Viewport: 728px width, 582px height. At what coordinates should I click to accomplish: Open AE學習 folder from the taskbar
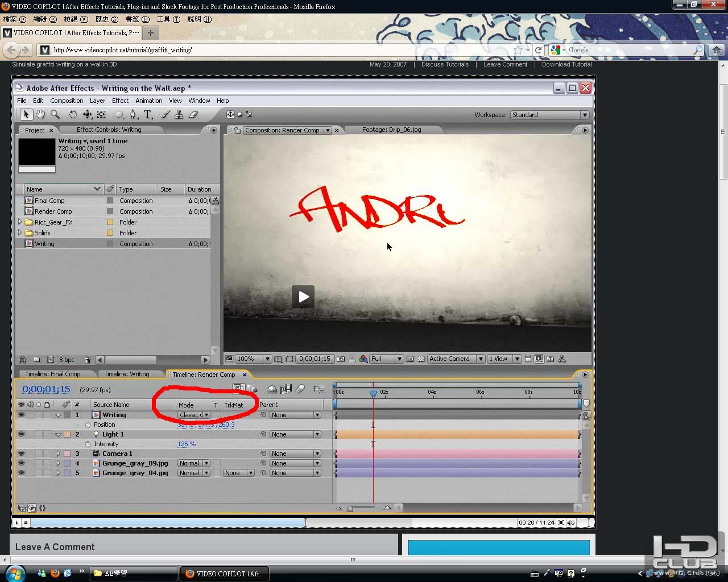(134, 573)
